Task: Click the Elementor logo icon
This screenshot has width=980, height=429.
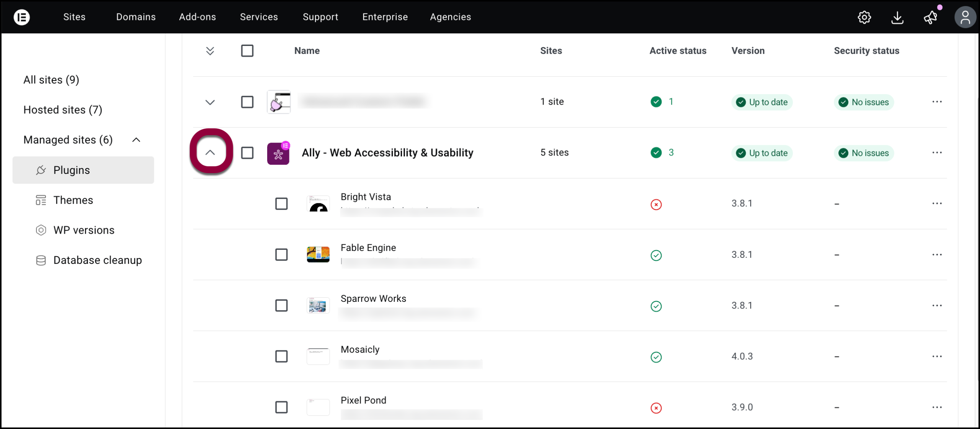Action: tap(22, 17)
